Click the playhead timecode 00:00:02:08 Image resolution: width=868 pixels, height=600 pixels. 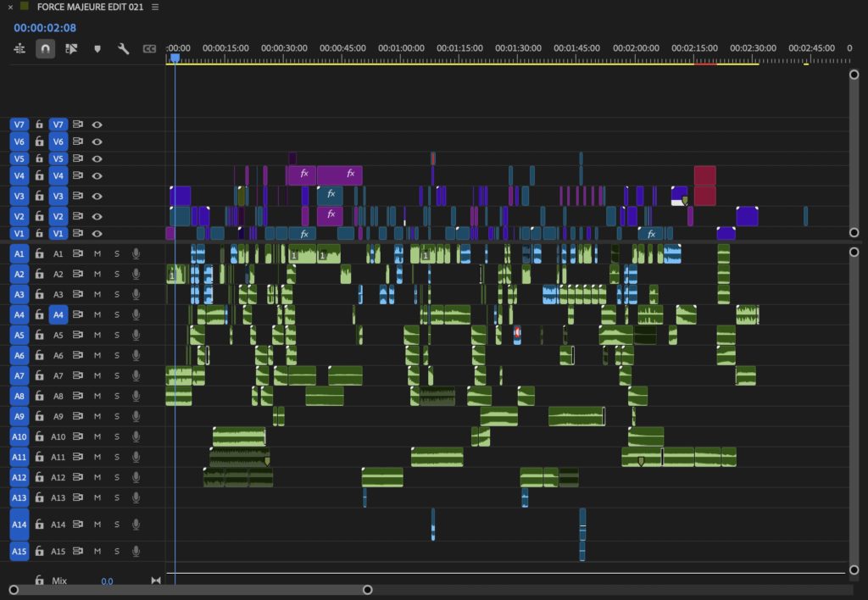point(45,28)
